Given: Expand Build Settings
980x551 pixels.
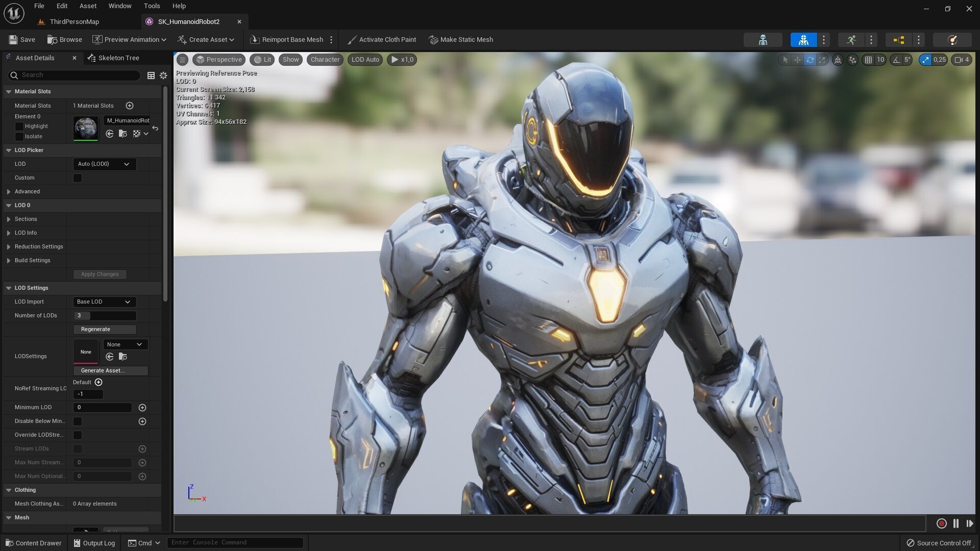Looking at the screenshot, I should pos(9,260).
